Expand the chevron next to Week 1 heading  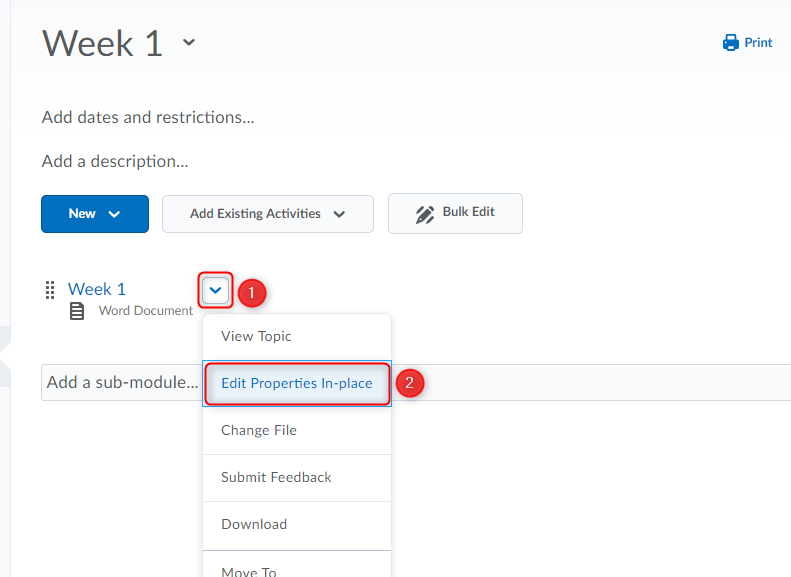tap(189, 43)
